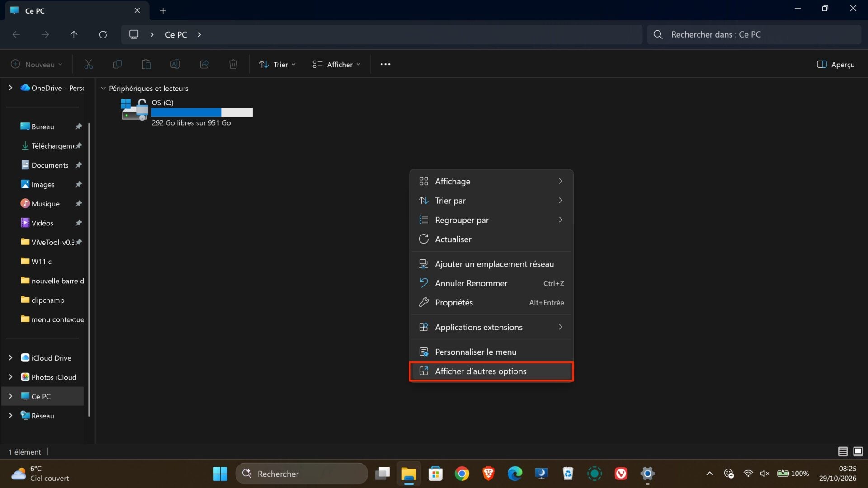Add a new tab with plus button
The width and height of the screenshot is (868, 488).
[163, 11]
